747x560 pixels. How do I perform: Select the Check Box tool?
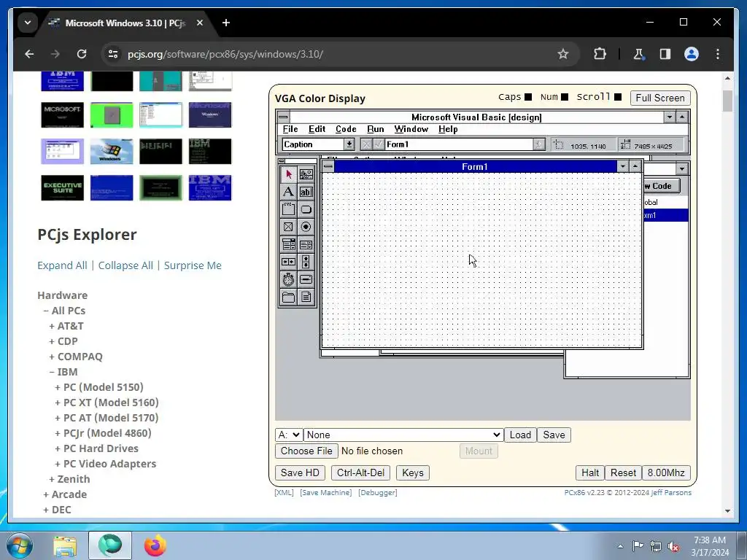288,227
